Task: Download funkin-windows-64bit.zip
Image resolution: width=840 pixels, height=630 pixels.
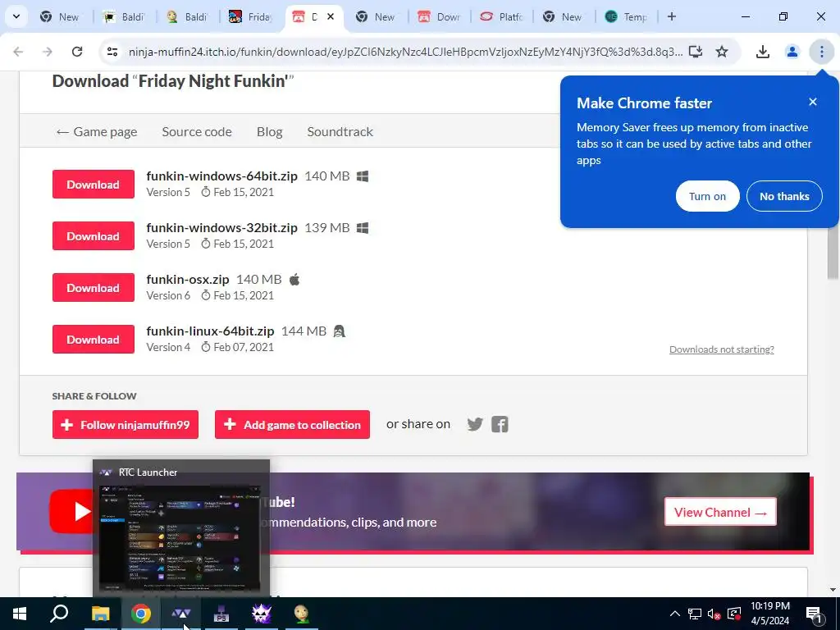Action: 94,185
